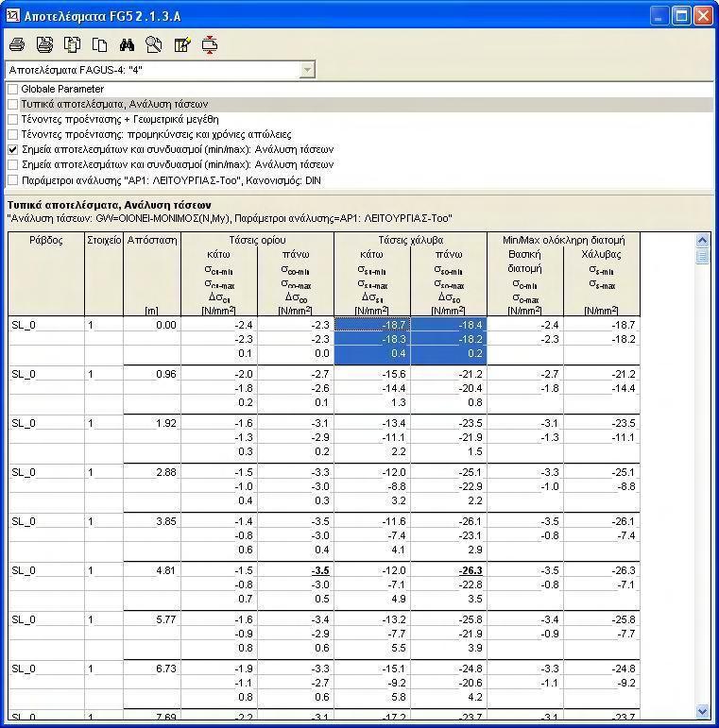Image resolution: width=719 pixels, height=728 pixels.
Task: Click the Print all pages icon
Action: click(44, 44)
